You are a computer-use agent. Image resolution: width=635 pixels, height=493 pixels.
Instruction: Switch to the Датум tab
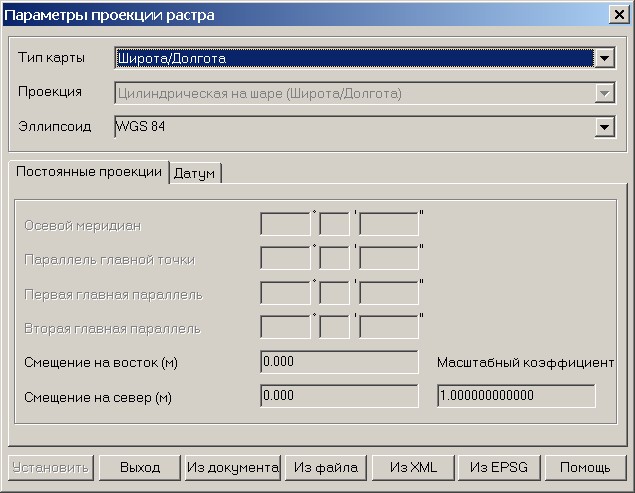click(x=195, y=174)
